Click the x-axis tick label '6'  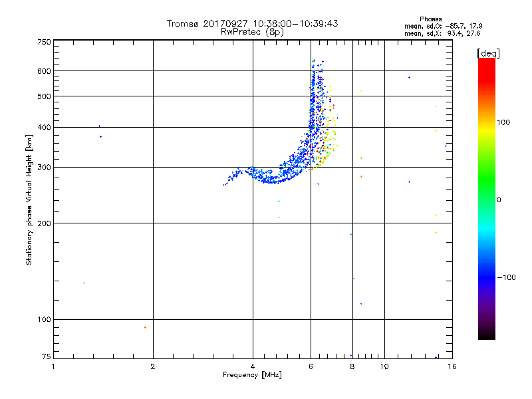311,366
